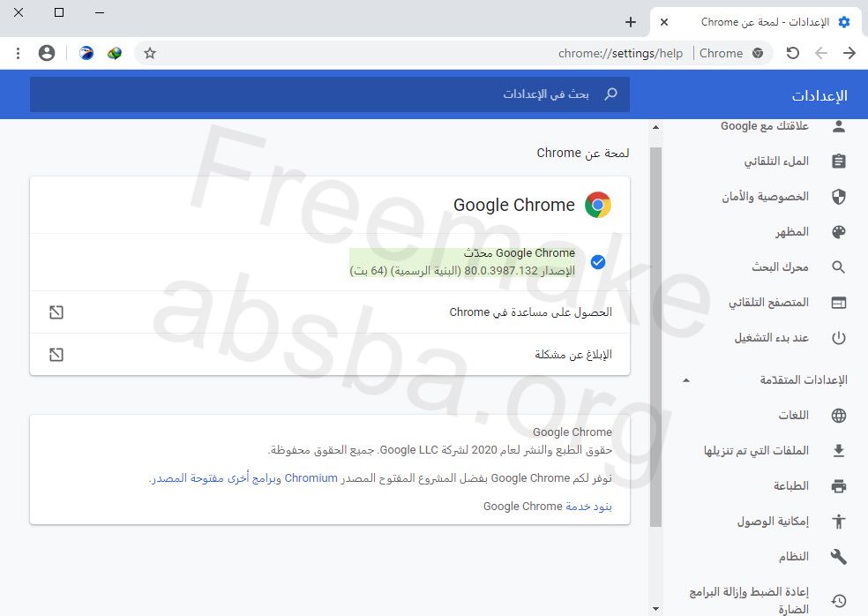The width and height of the screenshot is (868, 616).
Task: Click the 'Google Chrome محدّث' up-to-date status text
Action: 520,253
